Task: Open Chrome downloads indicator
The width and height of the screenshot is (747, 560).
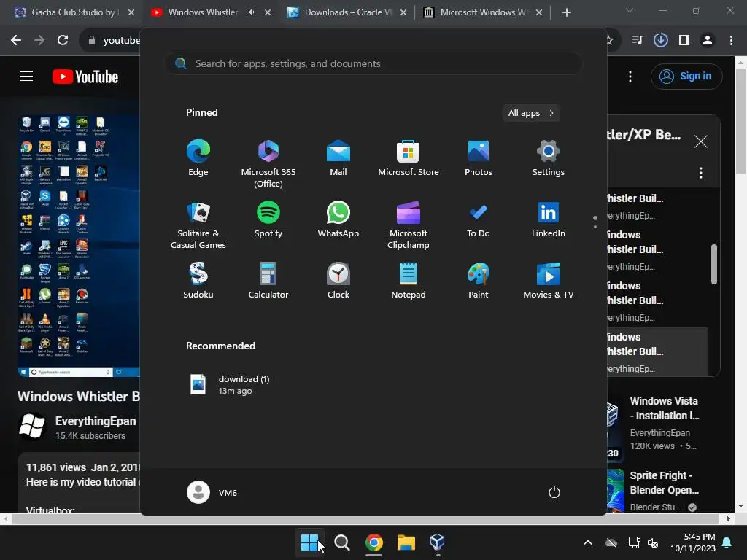Action: [661, 41]
